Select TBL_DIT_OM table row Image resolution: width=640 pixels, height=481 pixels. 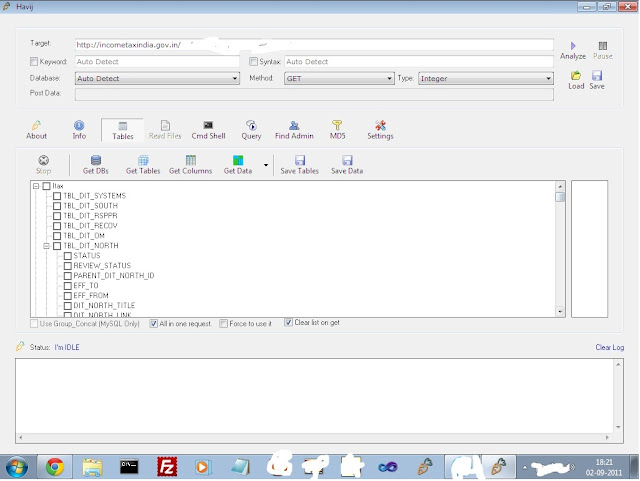[84, 236]
